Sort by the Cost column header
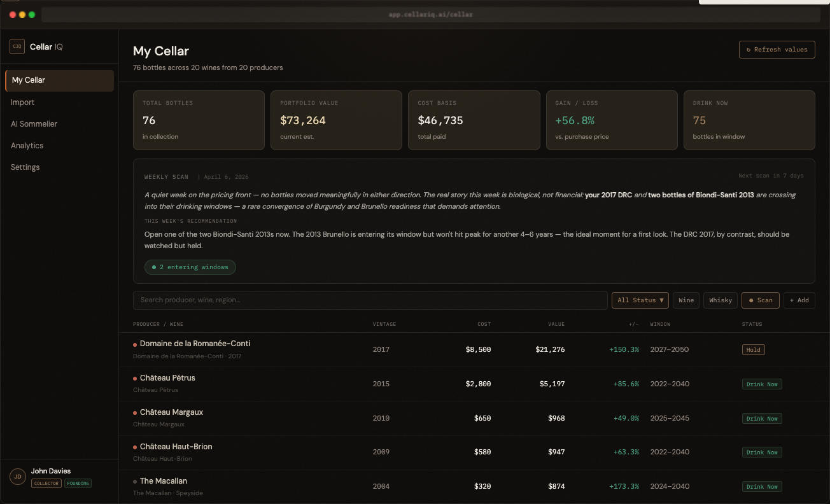 pyautogui.click(x=484, y=325)
